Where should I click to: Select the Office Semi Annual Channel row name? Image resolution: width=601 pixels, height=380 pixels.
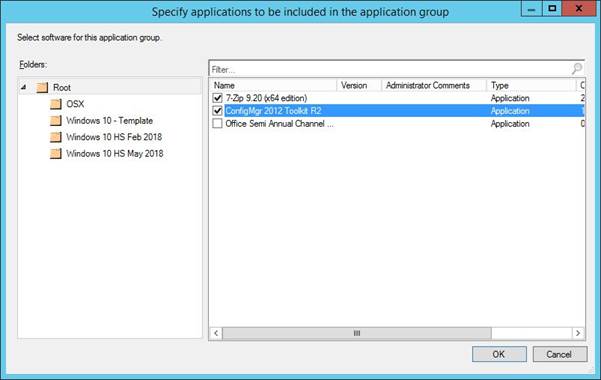click(279, 123)
